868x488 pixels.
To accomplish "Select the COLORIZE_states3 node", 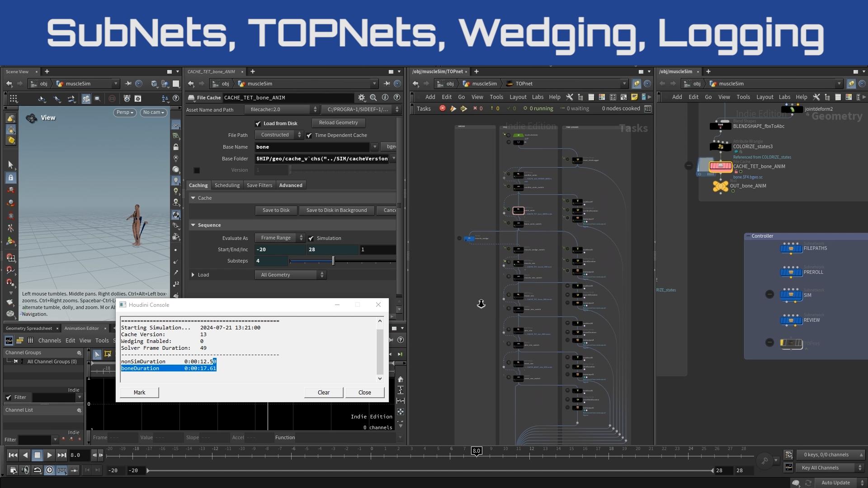I will (721, 146).
